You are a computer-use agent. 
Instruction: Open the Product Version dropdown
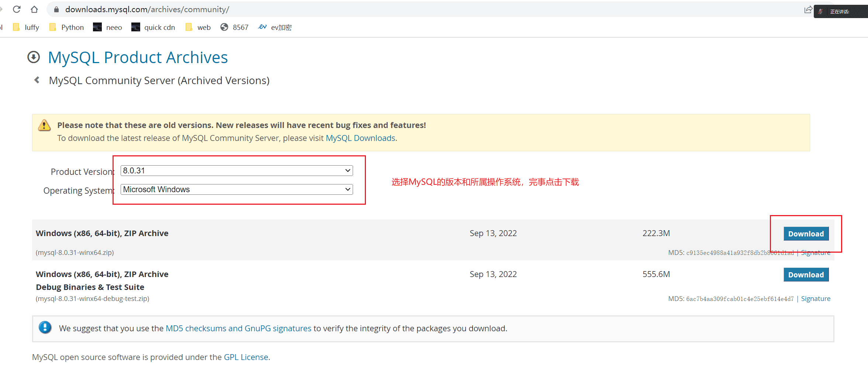point(237,170)
